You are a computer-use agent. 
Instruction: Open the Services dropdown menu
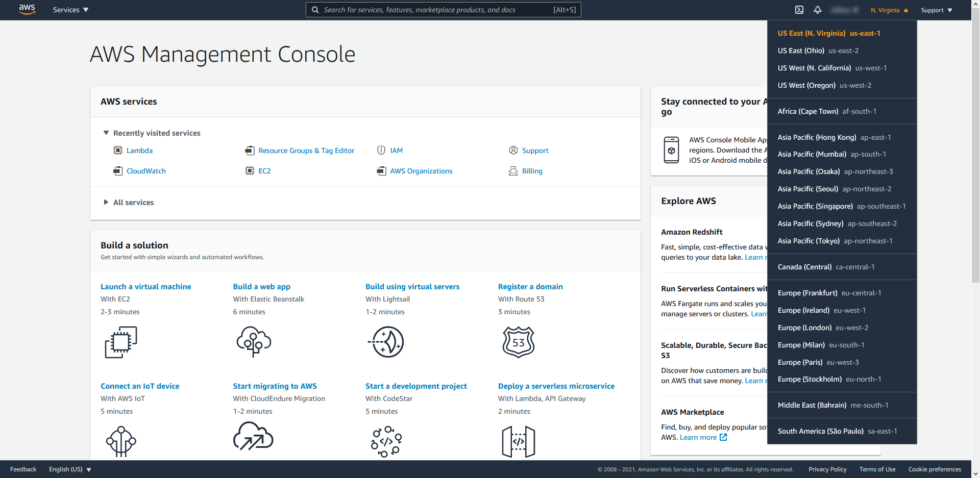70,10
